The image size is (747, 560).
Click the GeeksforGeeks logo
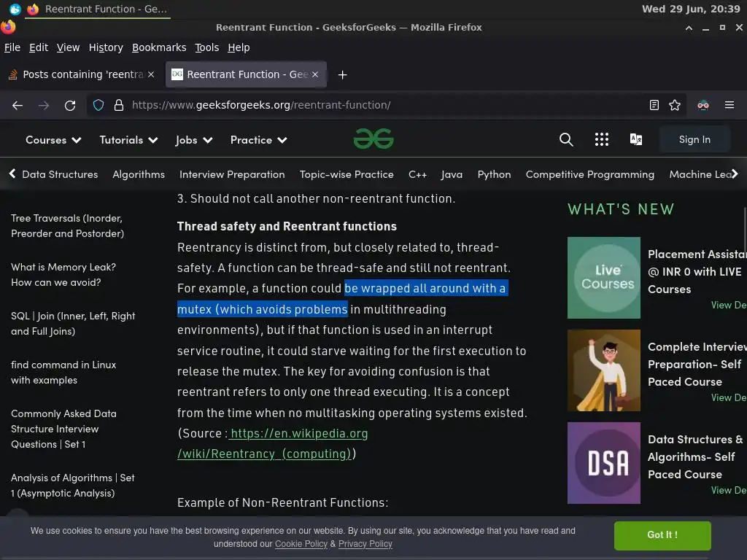(373, 139)
